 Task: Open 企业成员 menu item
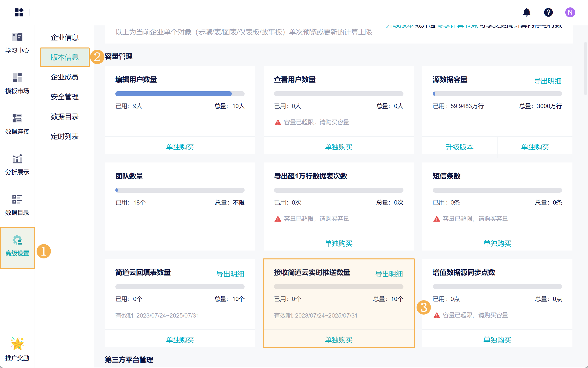[x=64, y=77]
